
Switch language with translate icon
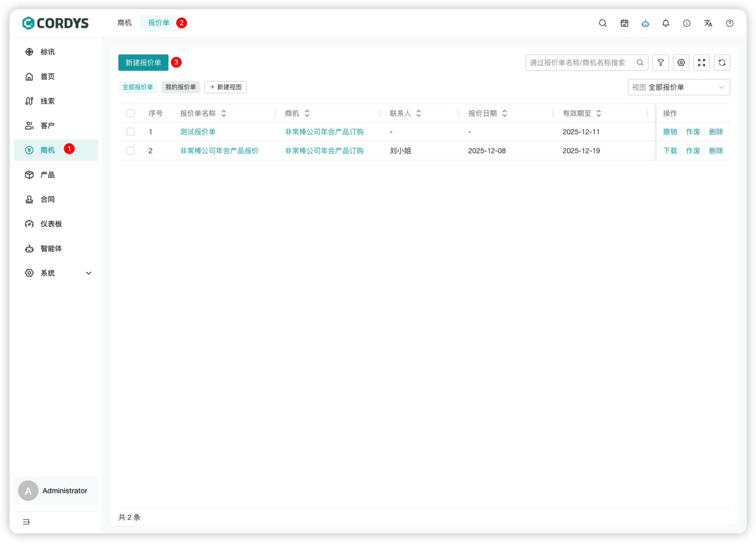point(708,23)
